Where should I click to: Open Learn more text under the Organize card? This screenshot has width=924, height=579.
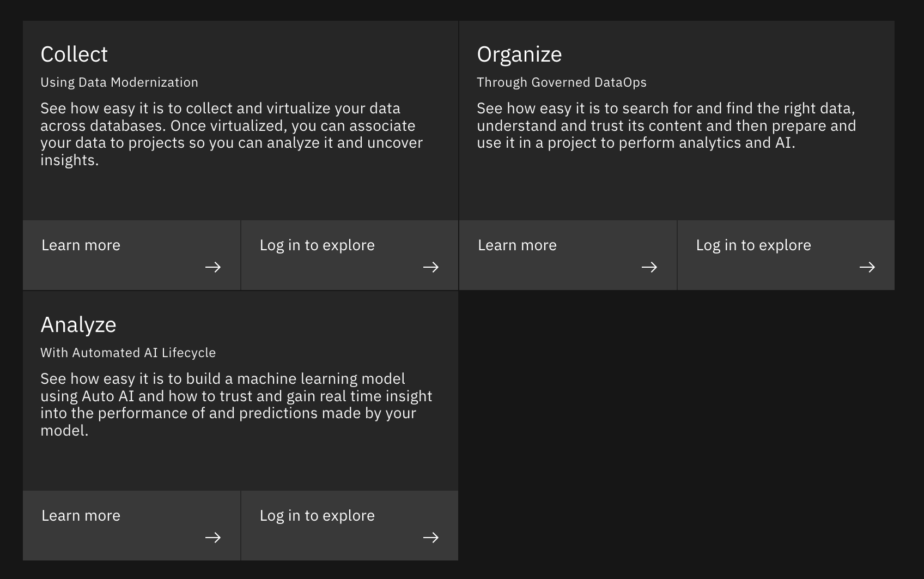tap(518, 245)
